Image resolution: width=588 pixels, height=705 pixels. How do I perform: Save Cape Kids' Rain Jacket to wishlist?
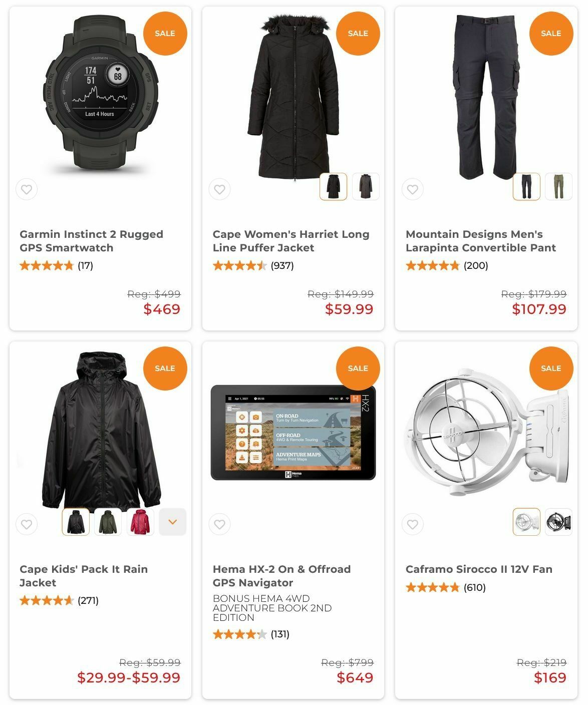click(27, 524)
